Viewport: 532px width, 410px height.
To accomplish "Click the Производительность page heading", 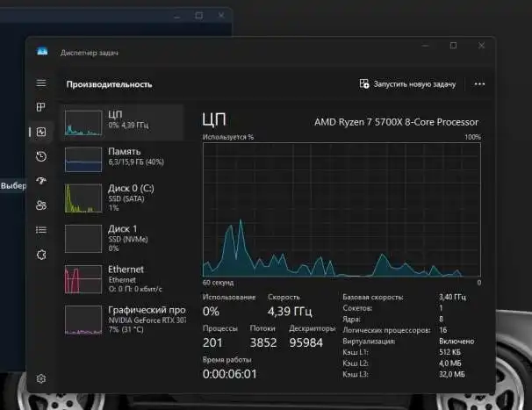I will pos(109,84).
